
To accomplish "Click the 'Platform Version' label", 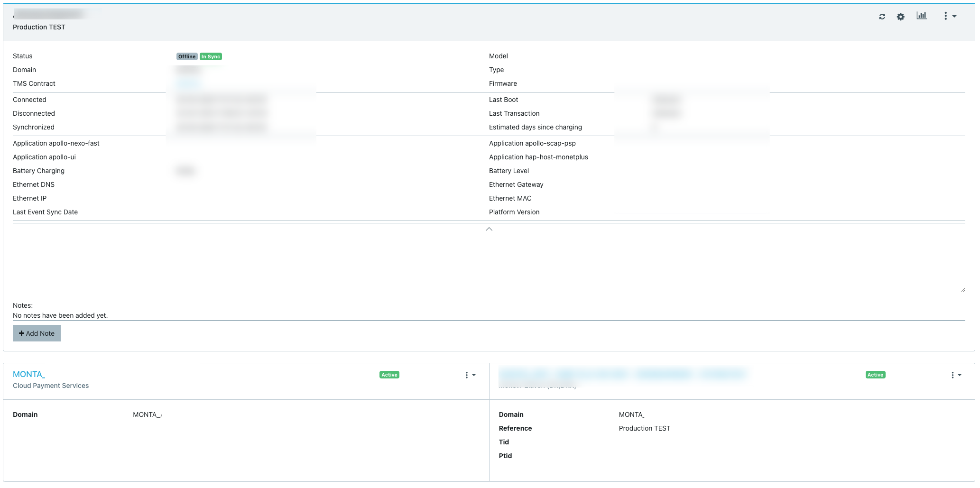I will click(514, 212).
